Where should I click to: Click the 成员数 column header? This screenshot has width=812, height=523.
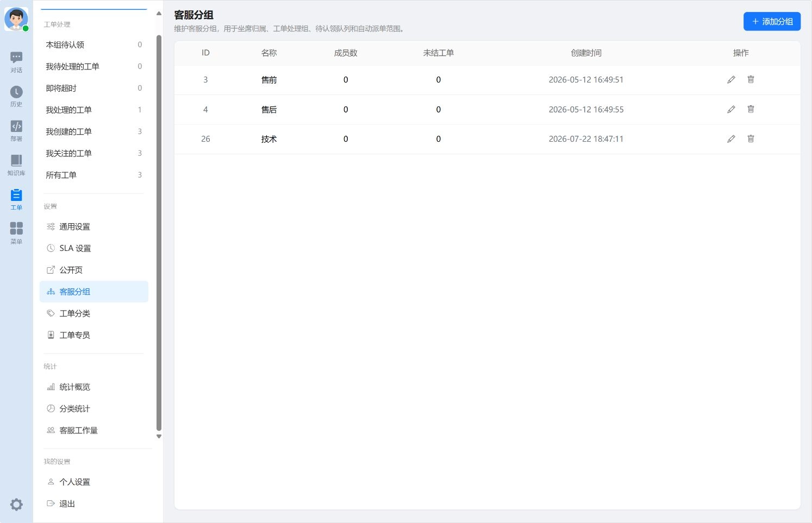point(346,53)
